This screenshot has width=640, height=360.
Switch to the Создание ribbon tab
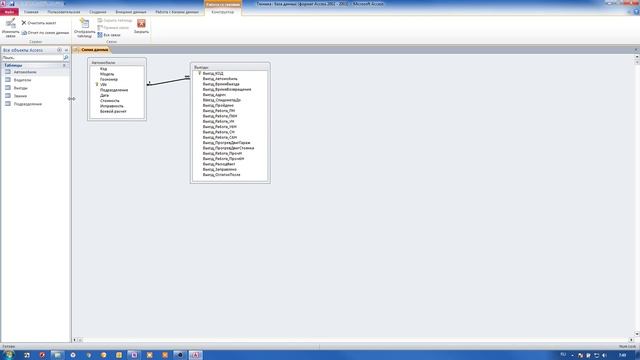(x=98, y=12)
